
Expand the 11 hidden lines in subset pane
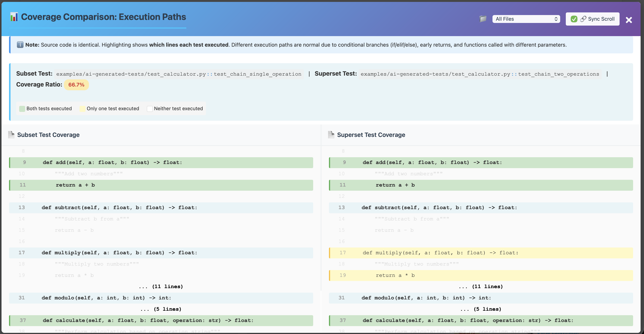[x=161, y=286]
